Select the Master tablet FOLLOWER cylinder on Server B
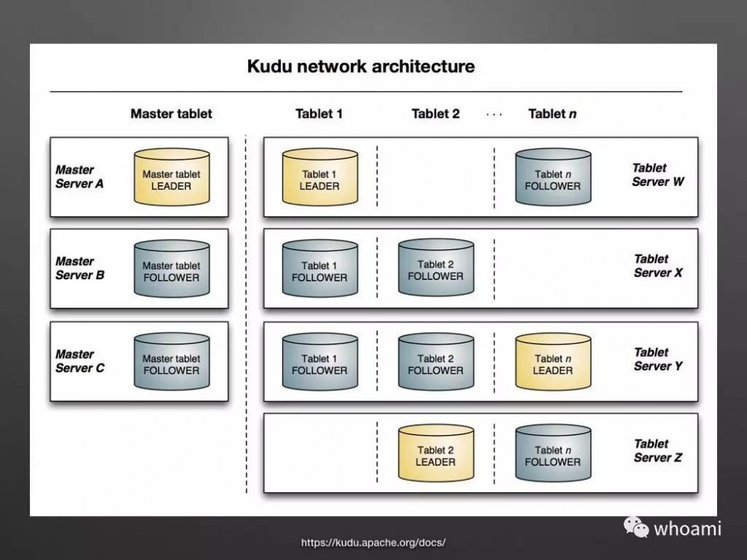This screenshot has width=747, height=560. click(171, 269)
